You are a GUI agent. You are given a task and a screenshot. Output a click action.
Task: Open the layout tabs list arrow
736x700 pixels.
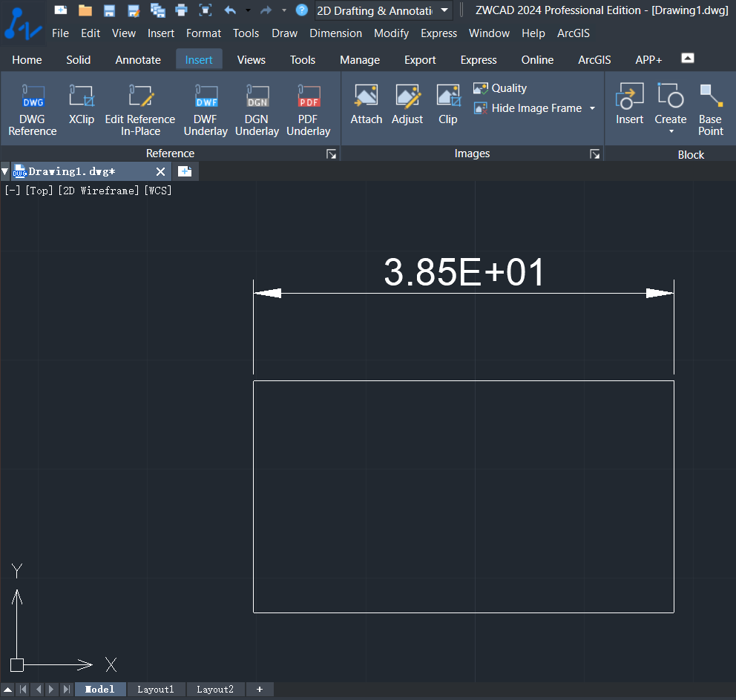8,689
